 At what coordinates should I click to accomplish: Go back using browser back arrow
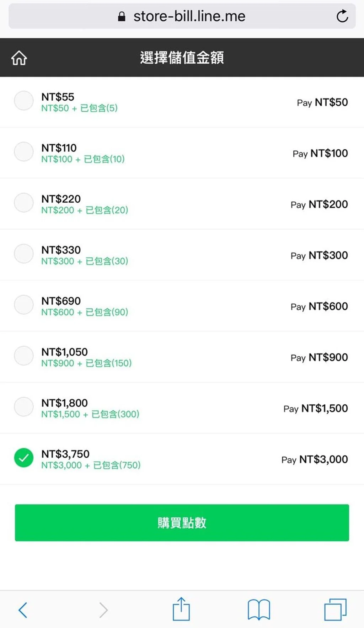[23, 610]
